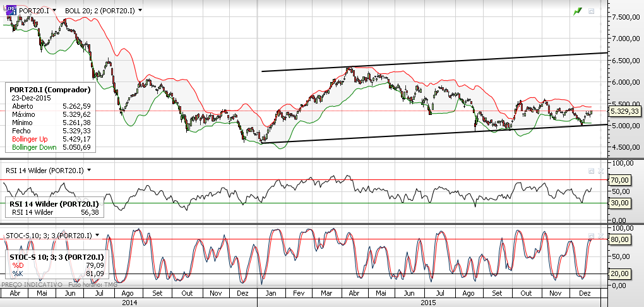The width and height of the screenshot is (644, 307).
Task: Click the stochastic 20,00 level label
Action: point(620,274)
